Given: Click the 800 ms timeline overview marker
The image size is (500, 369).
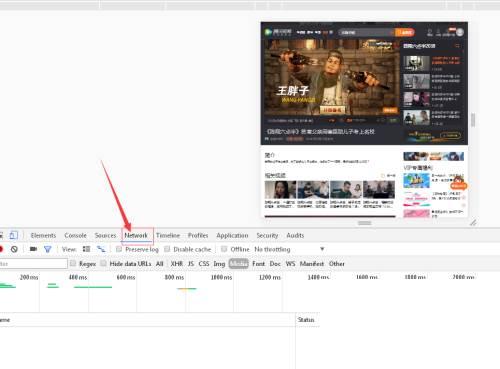Looking at the screenshot, I should (x=174, y=277).
